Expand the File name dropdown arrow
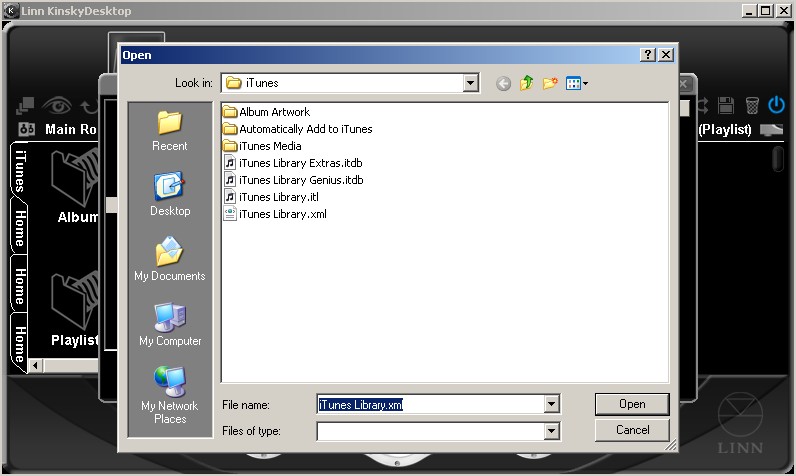The width and height of the screenshot is (796, 476). pyautogui.click(x=552, y=404)
